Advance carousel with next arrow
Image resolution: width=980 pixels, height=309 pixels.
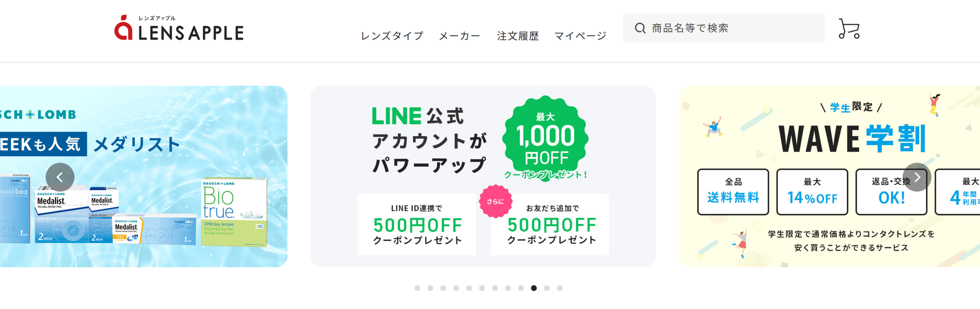[x=917, y=177]
